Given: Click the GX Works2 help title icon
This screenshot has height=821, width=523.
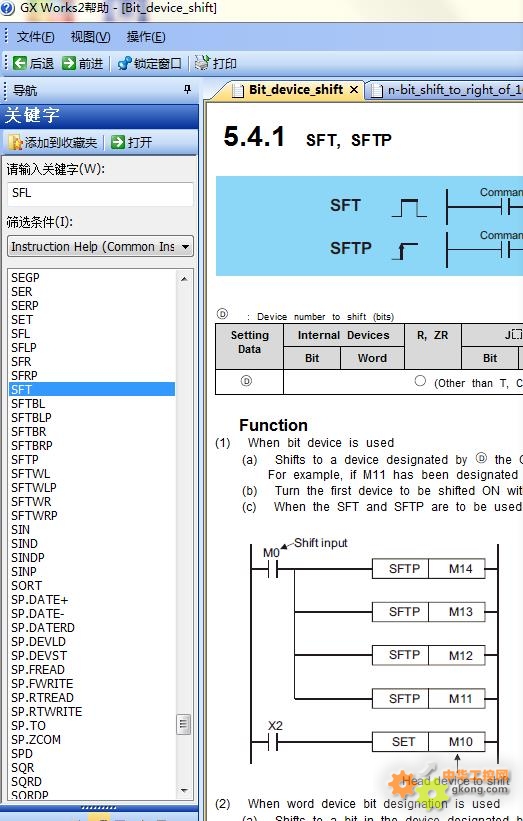Looking at the screenshot, I should [7, 7].
